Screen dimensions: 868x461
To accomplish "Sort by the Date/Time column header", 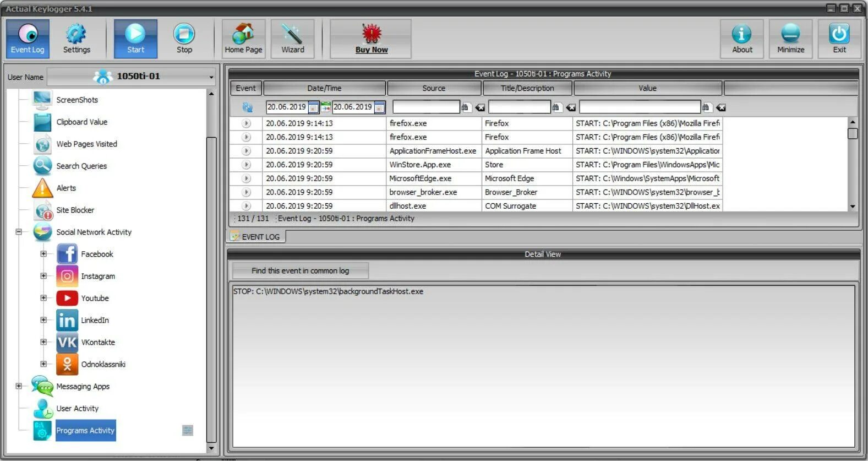I will tap(324, 88).
